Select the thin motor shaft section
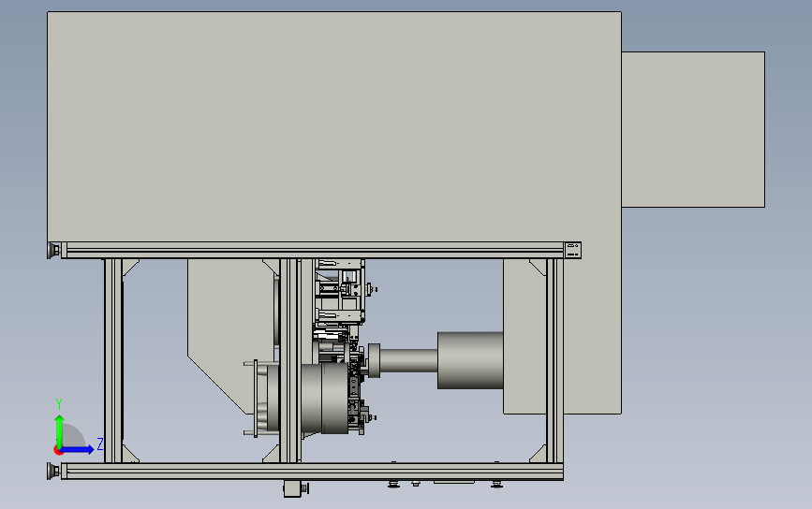812x509 pixels. 408,360
